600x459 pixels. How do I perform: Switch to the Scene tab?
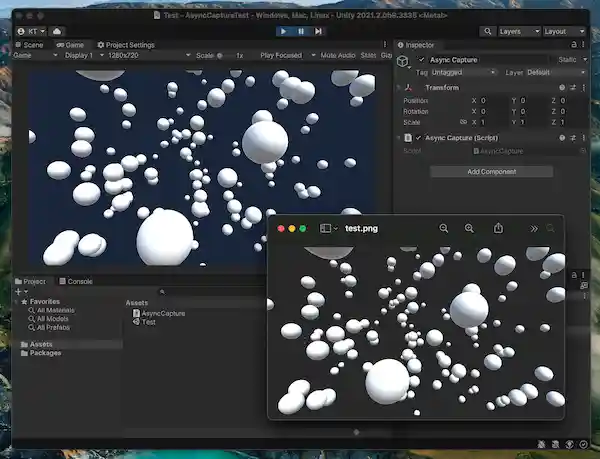(x=29, y=45)
